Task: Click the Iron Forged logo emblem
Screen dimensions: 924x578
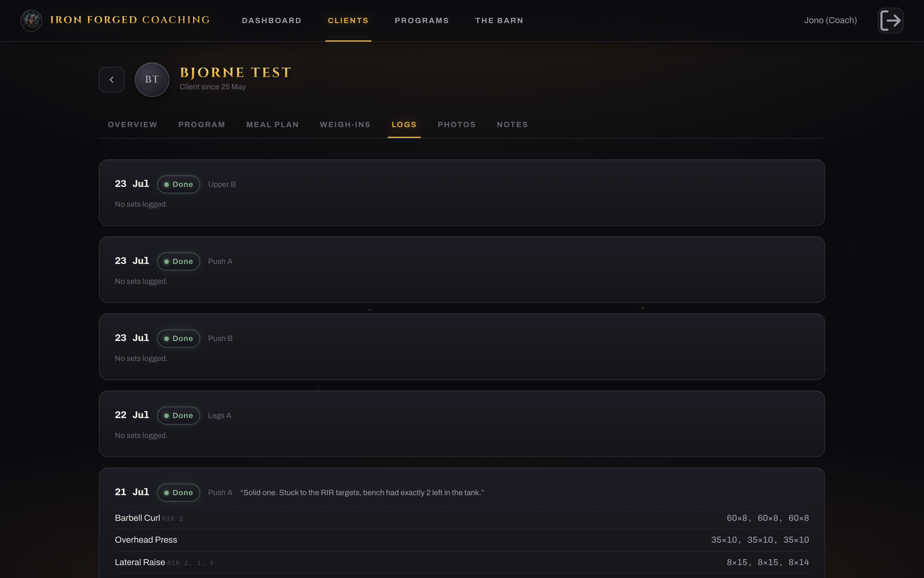Action: pos(31,20)
